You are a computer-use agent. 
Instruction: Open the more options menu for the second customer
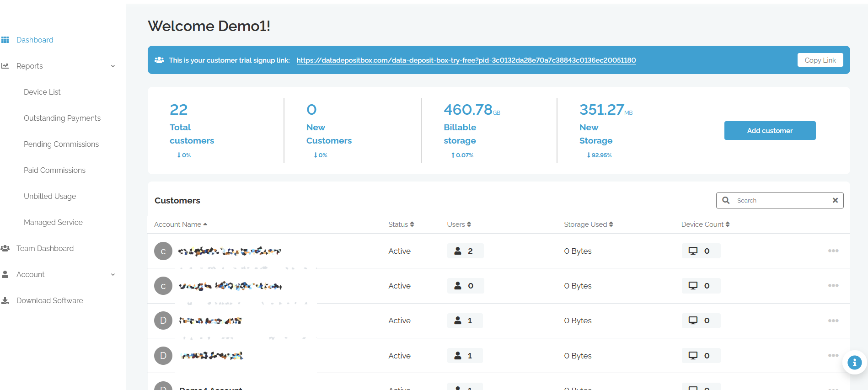pos(833,286)
